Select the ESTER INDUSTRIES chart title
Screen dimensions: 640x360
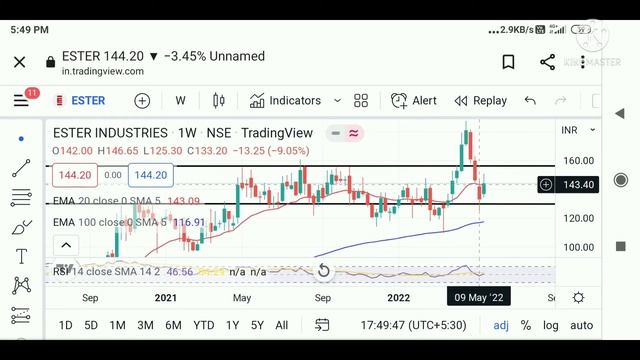pos(110,133)
